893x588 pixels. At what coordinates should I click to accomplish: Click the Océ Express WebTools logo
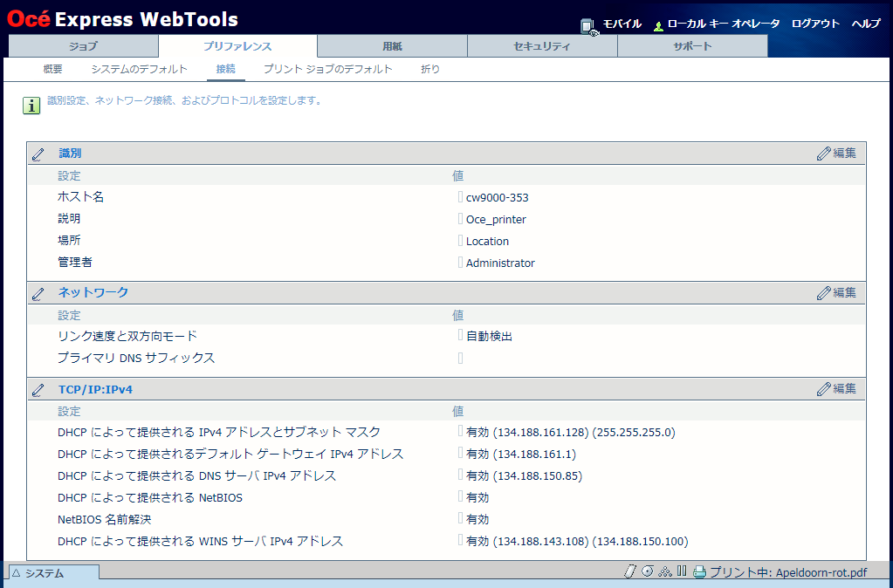click(122, 19)
